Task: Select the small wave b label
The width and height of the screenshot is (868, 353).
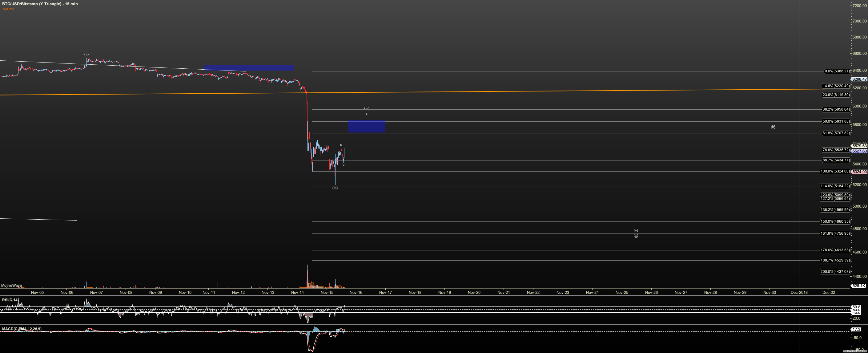Action: point(344,165)
